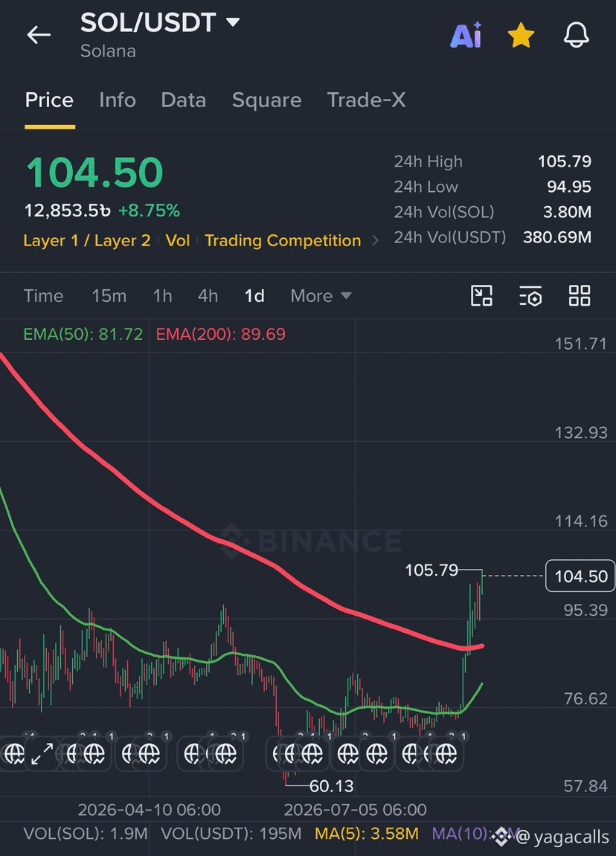Screen dimensions: 616x856
Task: Open the chart indicator settings icon
Action: tap(530, 296)
